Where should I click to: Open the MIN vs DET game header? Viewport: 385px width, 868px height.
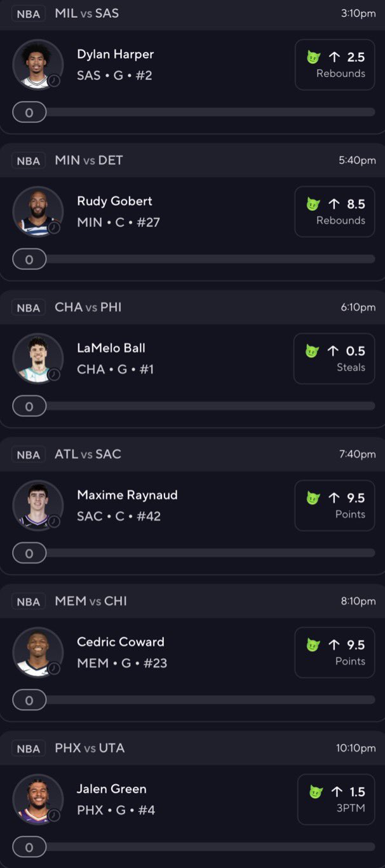point(89,160)
